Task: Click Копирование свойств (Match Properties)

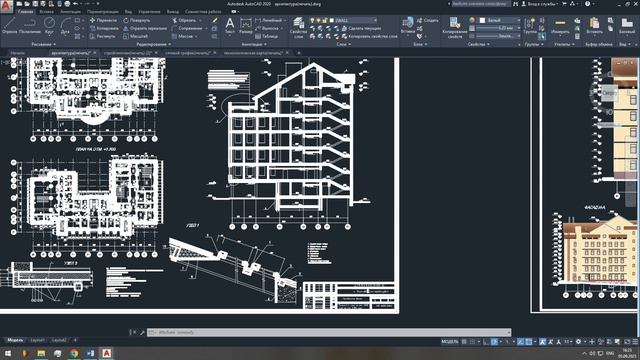Action: tap(455, 27)
